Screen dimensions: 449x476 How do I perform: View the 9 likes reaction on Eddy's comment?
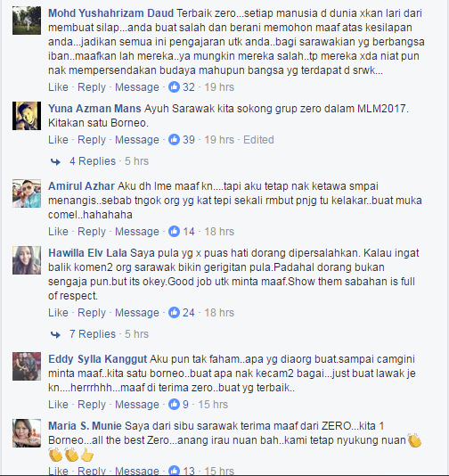click(x=174, y=404)
